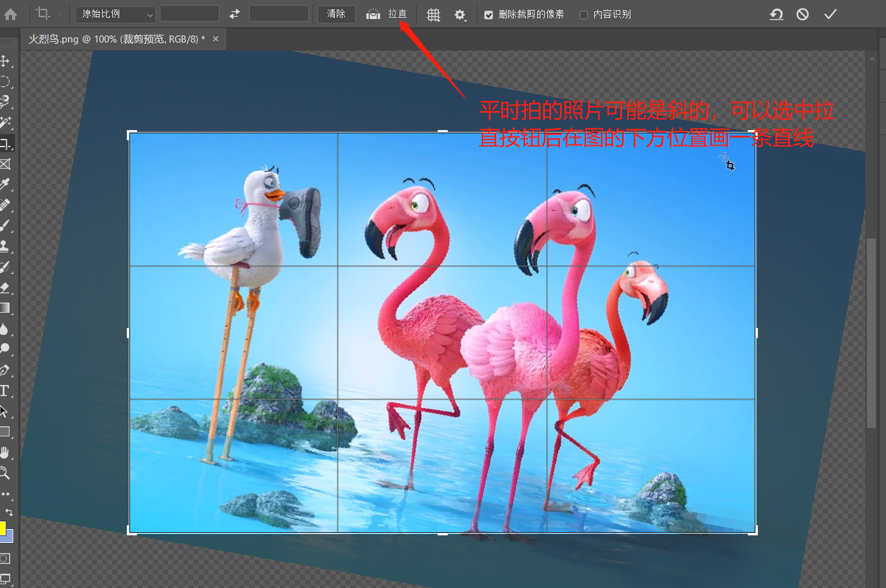
Task: Open the Edit Toolbar three-dots menu
Action: point(5,493)
